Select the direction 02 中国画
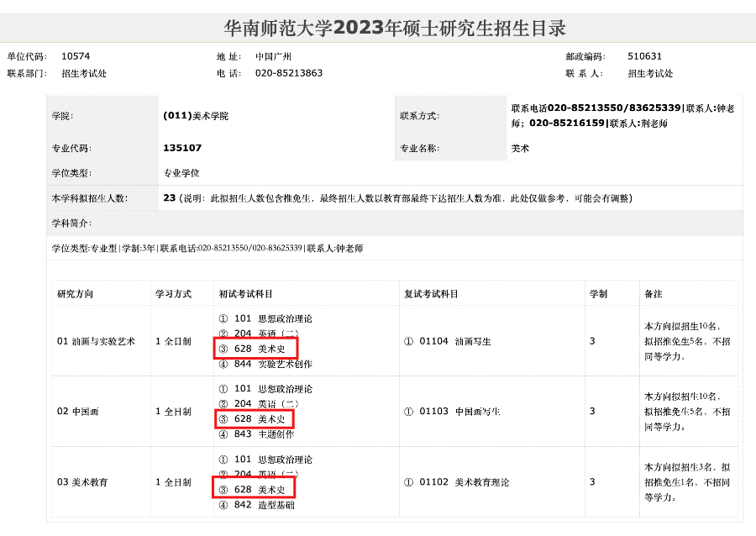The width and height of the screenshot is (756, 536). point(77,412)
